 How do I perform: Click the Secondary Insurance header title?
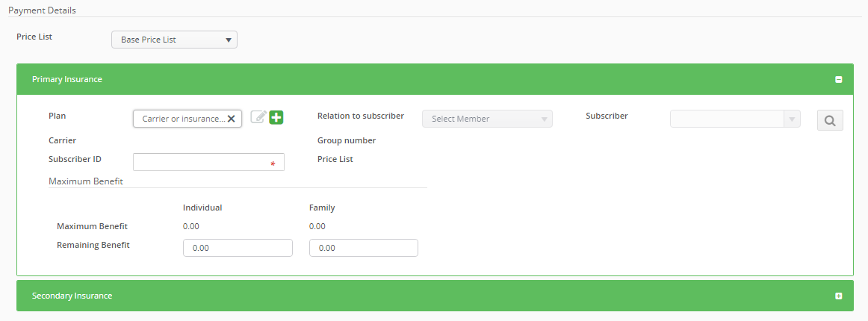pos(72,296)
